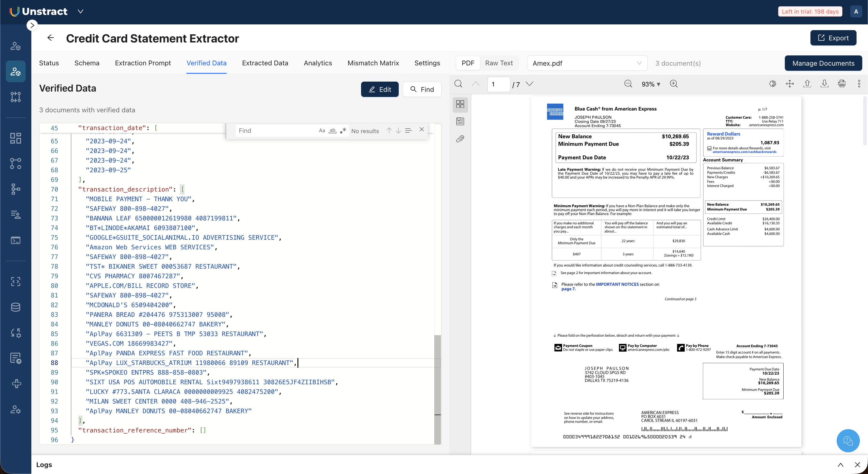
Task: Open the PDF thumbnails panel icon
Action: point(460,104)
